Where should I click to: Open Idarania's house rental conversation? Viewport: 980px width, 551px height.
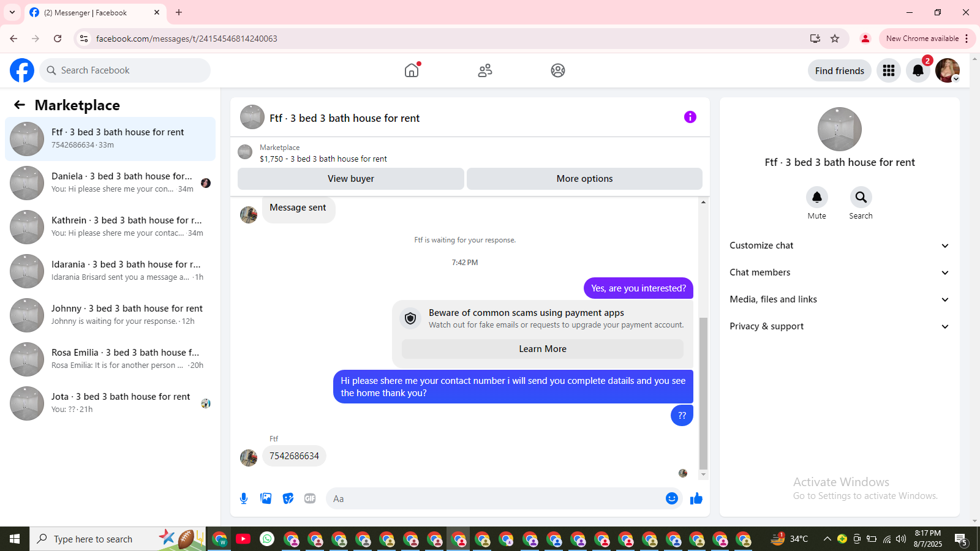tap(110, 271)
